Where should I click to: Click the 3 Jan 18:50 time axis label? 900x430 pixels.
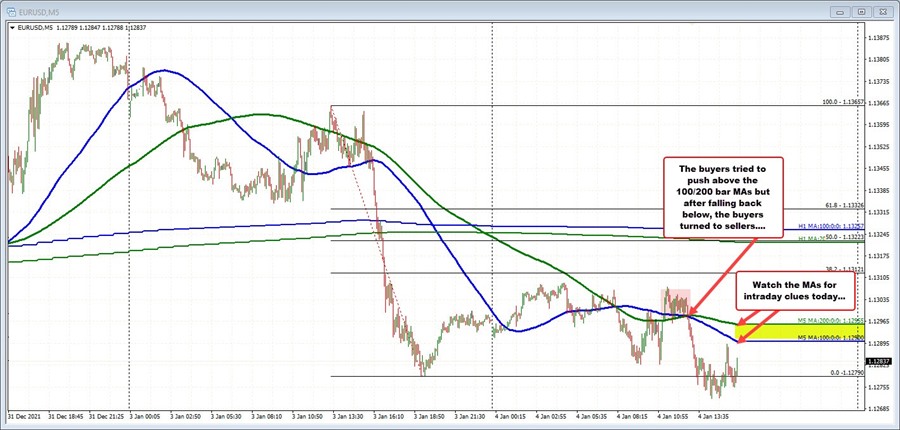(x=431, y=419)
